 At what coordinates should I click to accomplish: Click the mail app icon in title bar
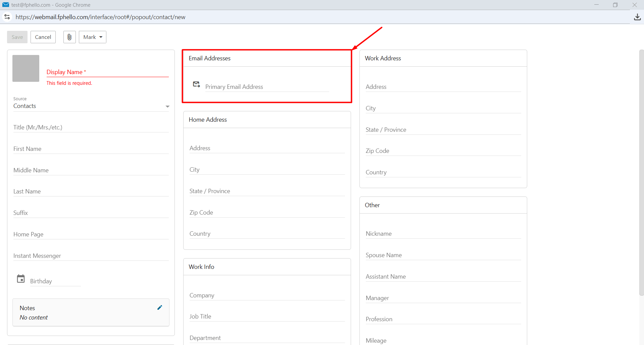coord(6,5)
